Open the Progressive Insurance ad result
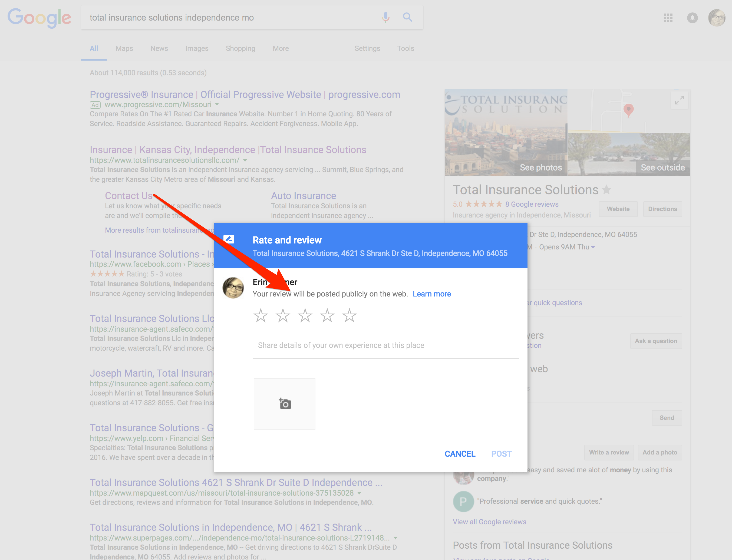732x560 pixels. pos(245,95)
